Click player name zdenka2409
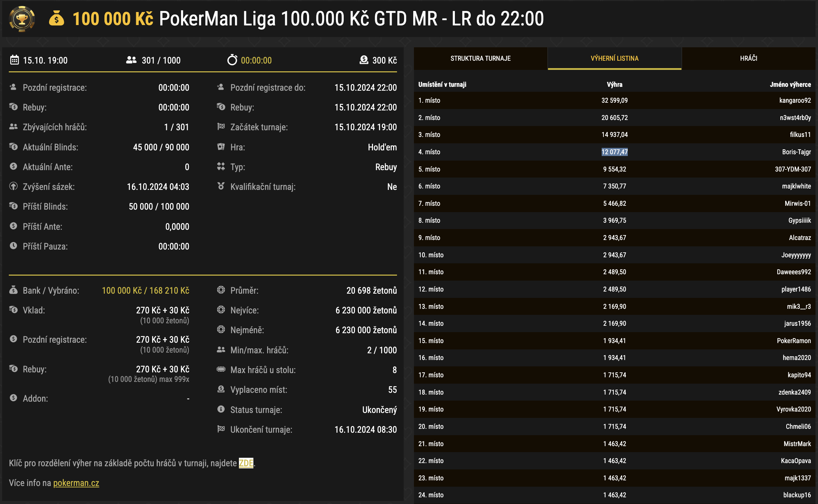Viewport: 818px width, 504px height. (795, 392)
